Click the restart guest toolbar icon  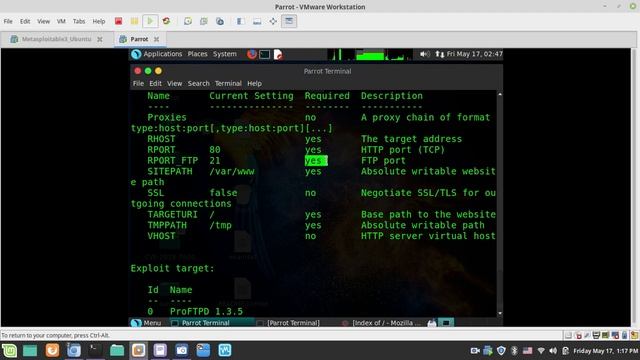[166, 21]
